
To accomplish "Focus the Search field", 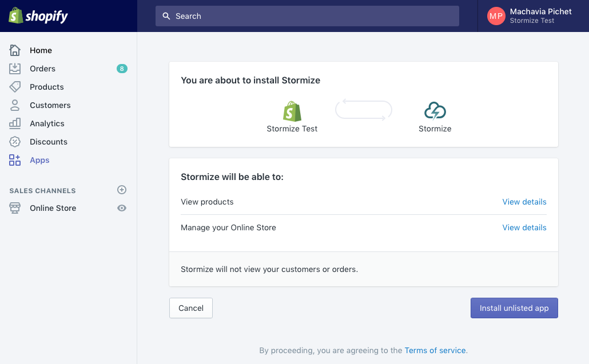I will (x=307, y=16).
